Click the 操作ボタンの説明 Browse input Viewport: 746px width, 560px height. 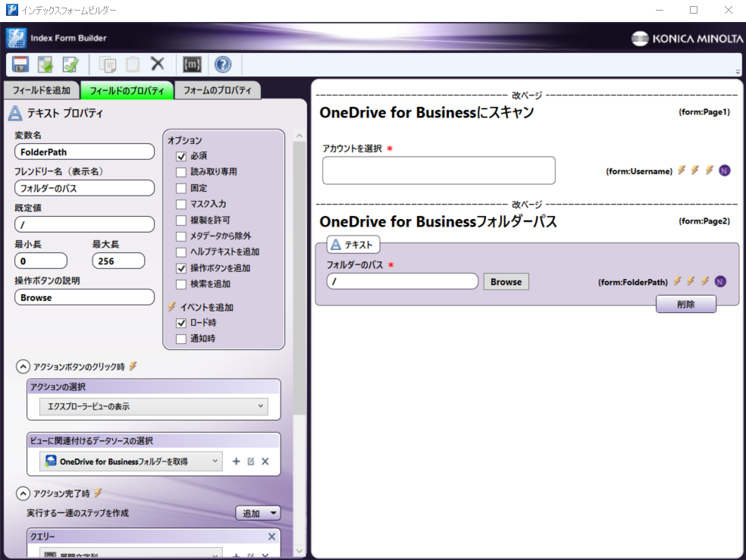pos(84,298)
